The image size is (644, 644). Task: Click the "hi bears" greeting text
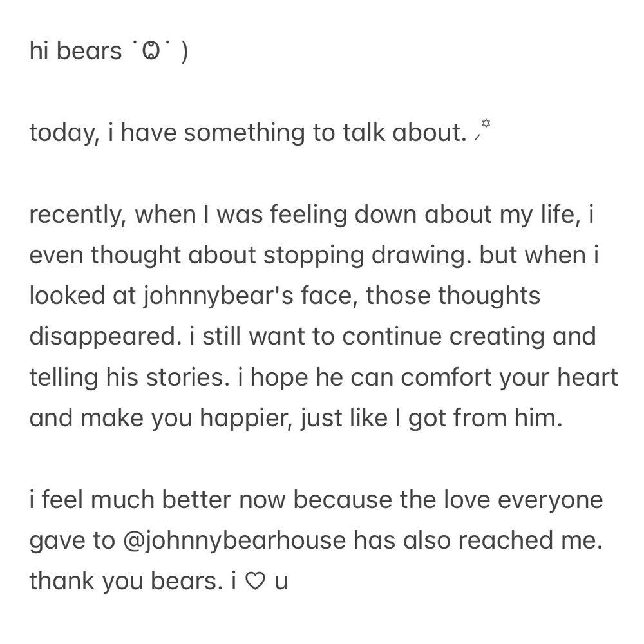click(75, 52)
